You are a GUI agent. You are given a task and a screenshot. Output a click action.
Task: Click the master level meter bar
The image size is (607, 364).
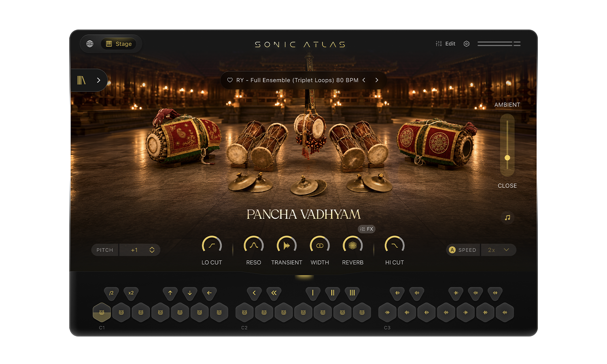[499, 44]
